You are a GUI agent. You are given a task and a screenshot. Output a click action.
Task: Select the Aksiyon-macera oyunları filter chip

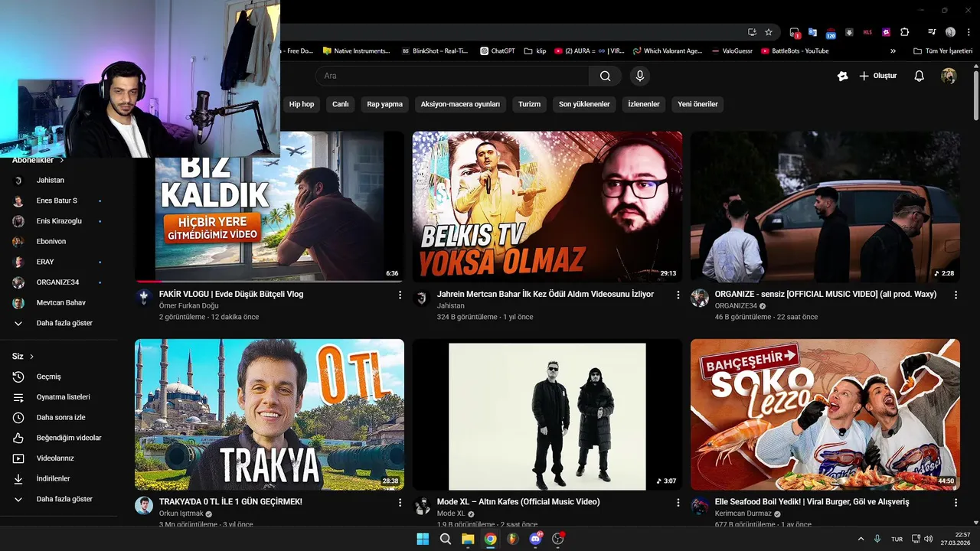(460, 104)
